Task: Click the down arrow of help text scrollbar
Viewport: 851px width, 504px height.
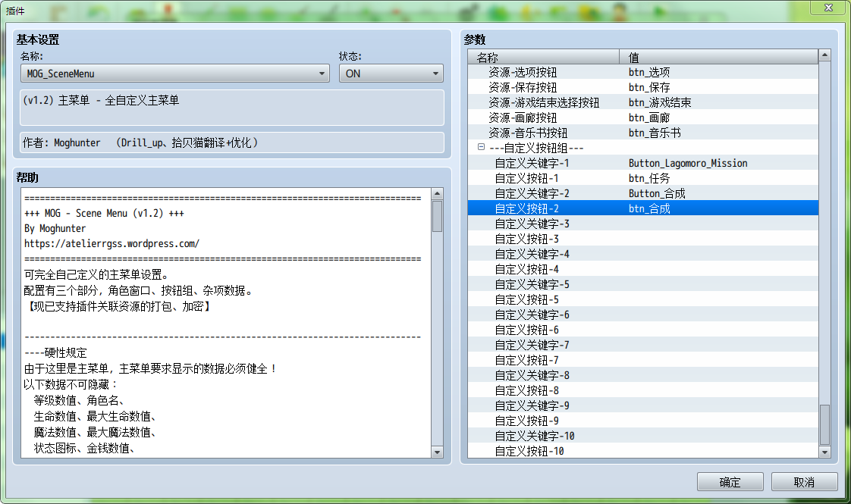Action: point(437,452)
